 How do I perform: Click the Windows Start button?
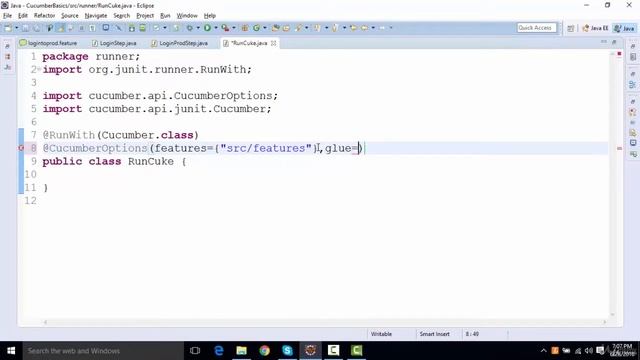(11, 351)
